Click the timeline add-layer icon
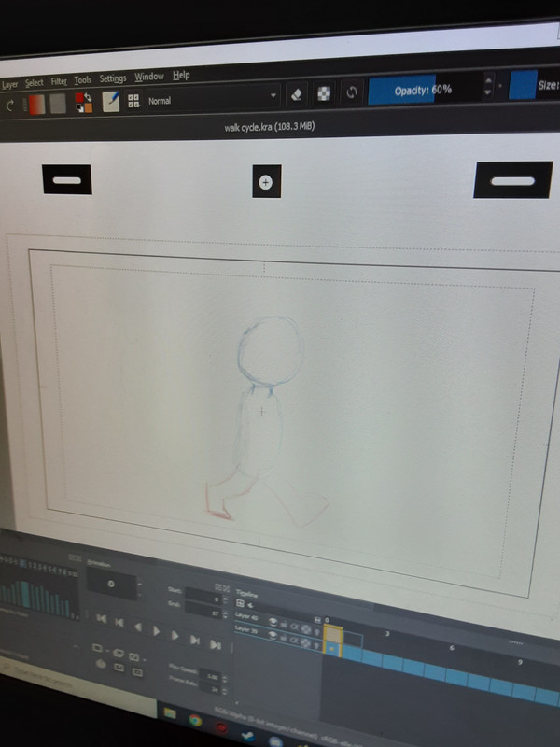Viewport: 560px width, 747px height. [240, 603]
